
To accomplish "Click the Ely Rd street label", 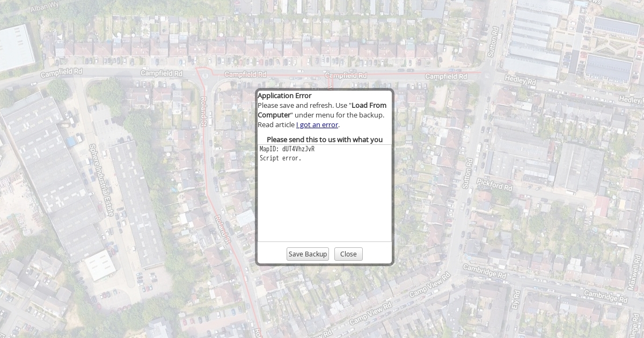I will 516,300.
